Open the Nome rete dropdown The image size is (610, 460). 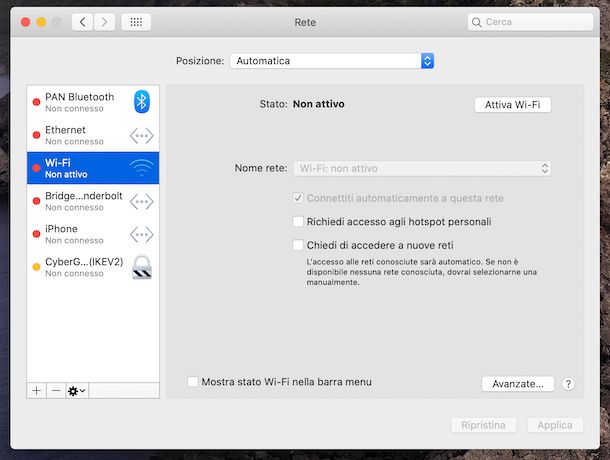(x=422, y=169)
